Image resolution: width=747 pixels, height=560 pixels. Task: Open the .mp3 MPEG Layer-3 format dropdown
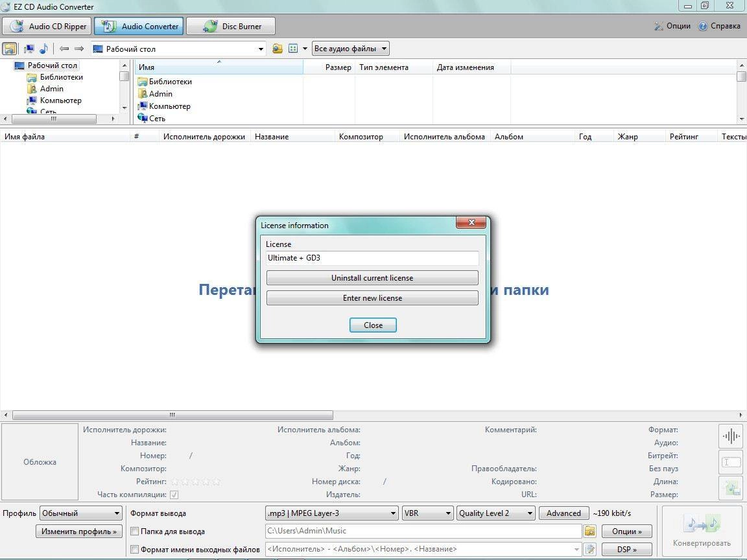[x=331, y=513]
